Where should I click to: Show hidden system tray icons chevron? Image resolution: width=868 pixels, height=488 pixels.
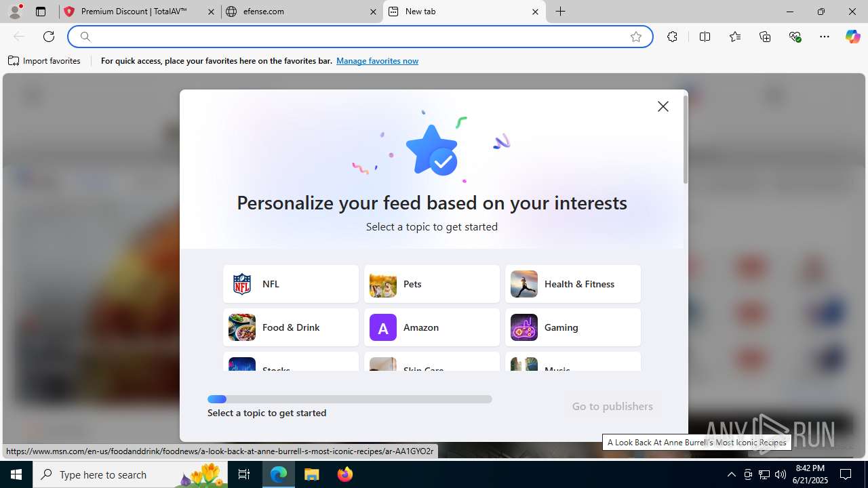click(731, 474)
